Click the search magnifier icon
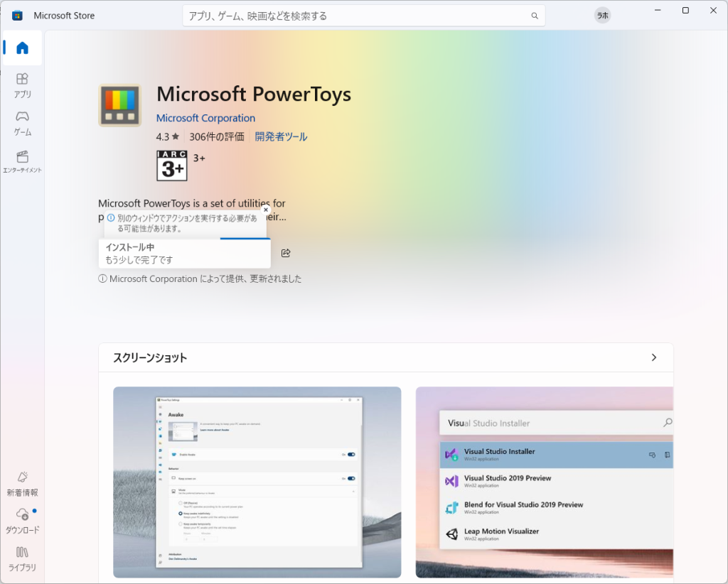The image size is (728, 584). pyautogui.click(x=535, y=16)
